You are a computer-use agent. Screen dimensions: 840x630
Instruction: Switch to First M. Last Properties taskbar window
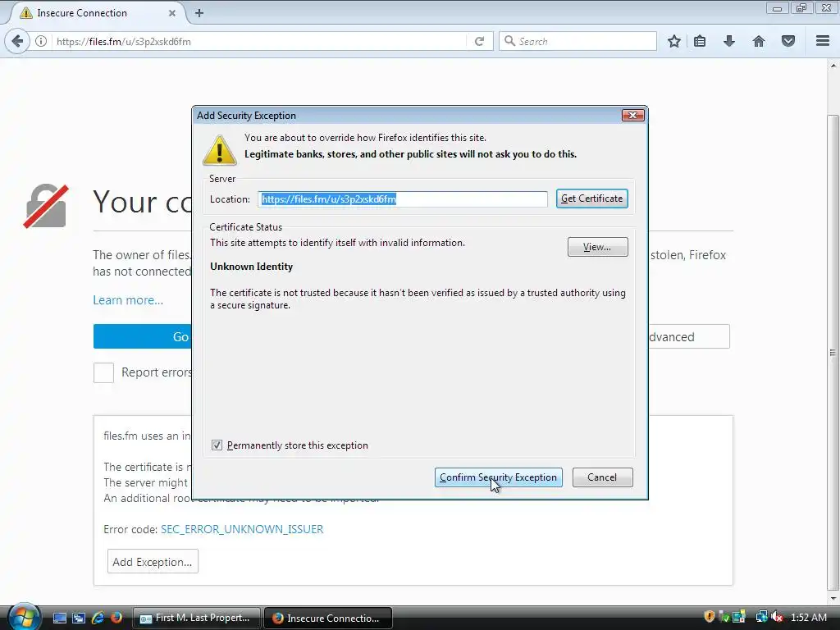pos(196,618)
